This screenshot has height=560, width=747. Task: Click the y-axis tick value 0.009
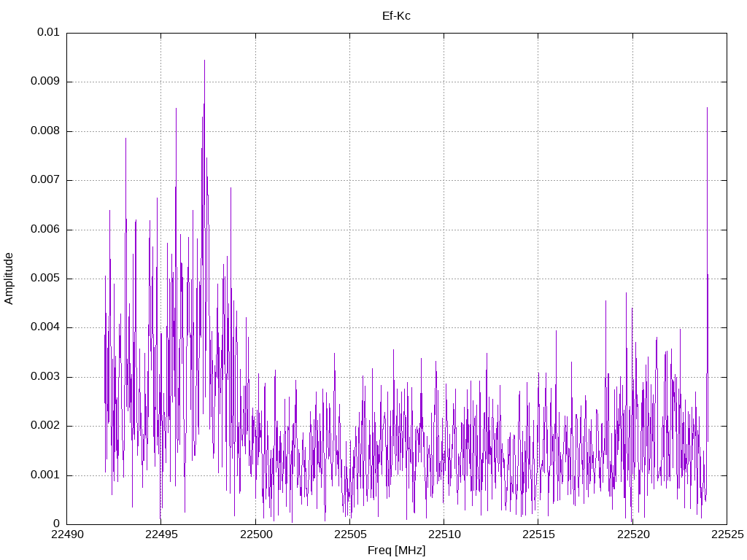coord(45,82)
